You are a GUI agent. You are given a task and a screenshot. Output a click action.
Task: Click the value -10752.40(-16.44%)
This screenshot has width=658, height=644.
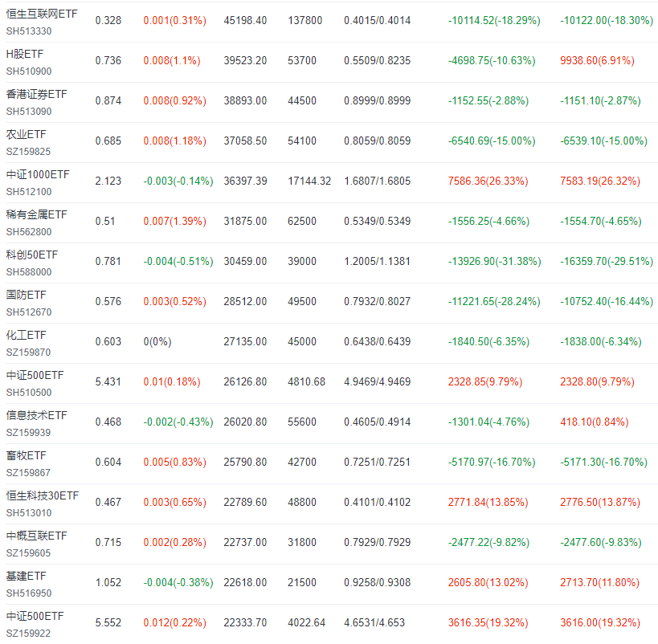(x=607, y=302)
